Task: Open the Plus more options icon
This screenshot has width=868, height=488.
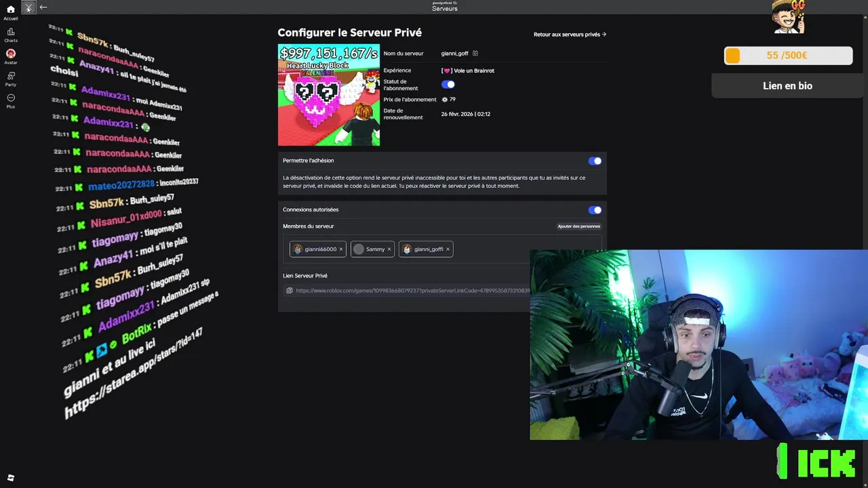Action: 10,98
